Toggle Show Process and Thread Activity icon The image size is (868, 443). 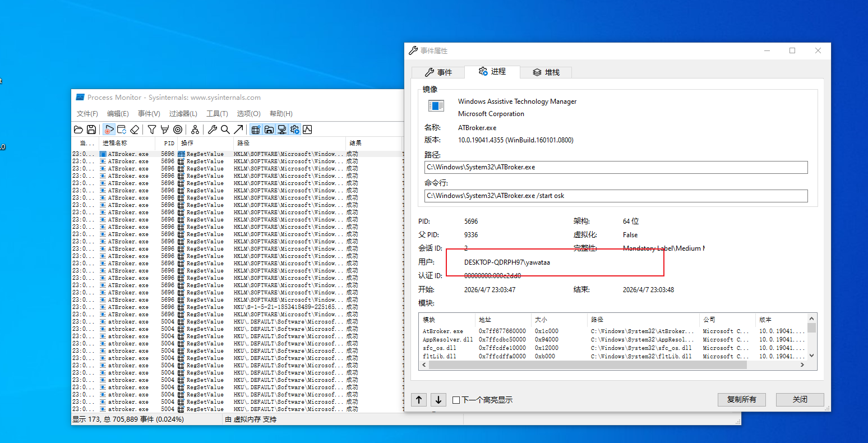295,130
